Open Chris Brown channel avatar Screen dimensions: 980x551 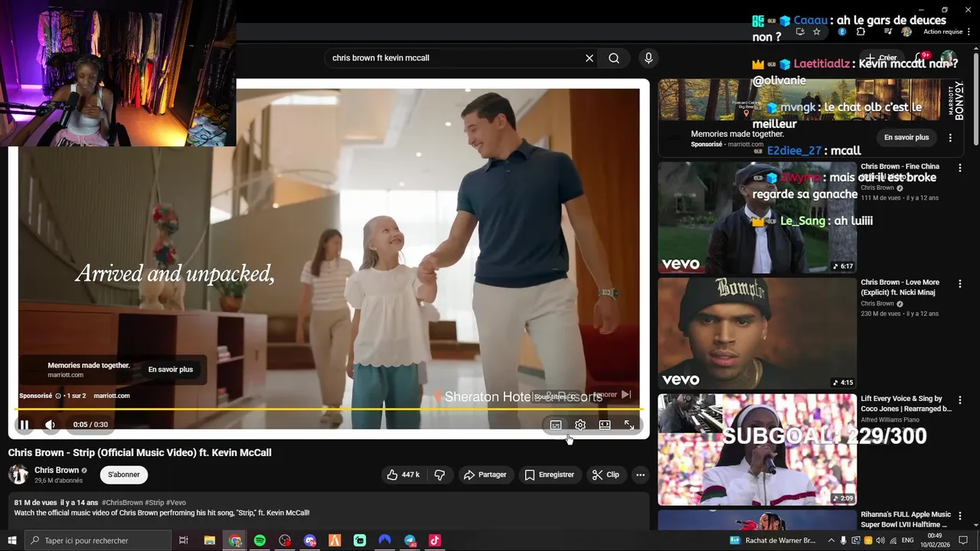pyautogui.click(x=18, y=474)
